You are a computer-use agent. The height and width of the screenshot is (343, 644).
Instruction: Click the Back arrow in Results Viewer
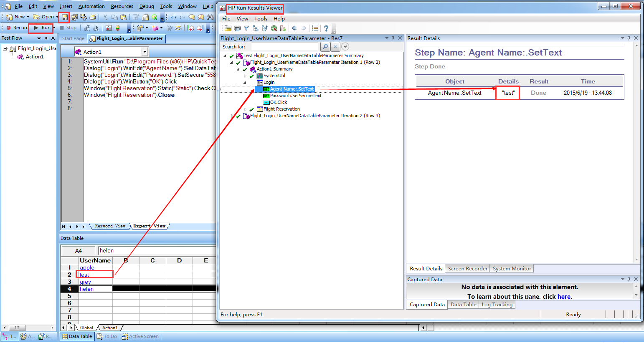click(x=294, y=28)
